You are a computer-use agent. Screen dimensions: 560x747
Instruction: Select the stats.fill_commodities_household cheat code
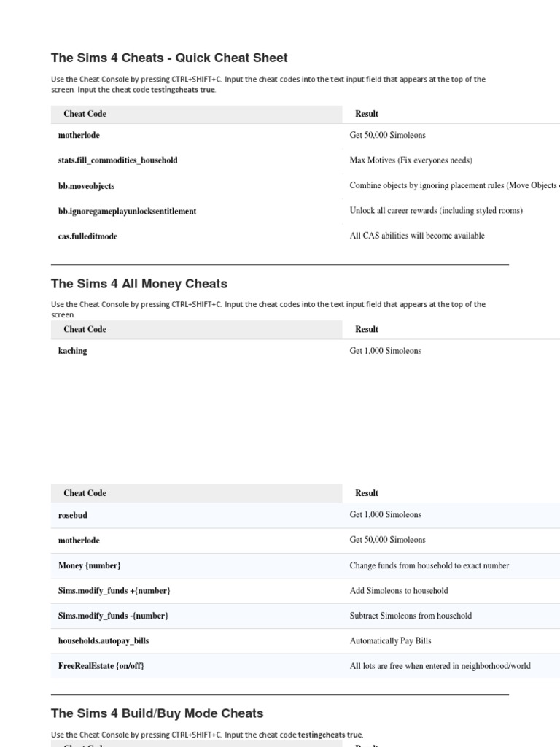117,160
